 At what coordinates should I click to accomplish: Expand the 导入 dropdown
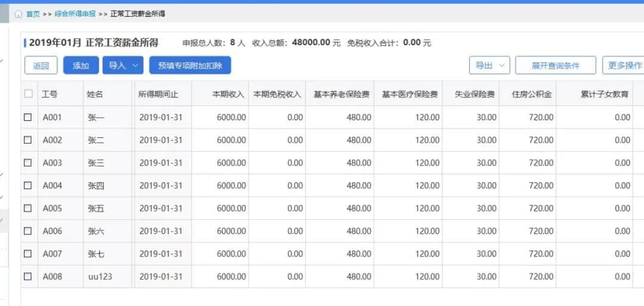[123, 65]
